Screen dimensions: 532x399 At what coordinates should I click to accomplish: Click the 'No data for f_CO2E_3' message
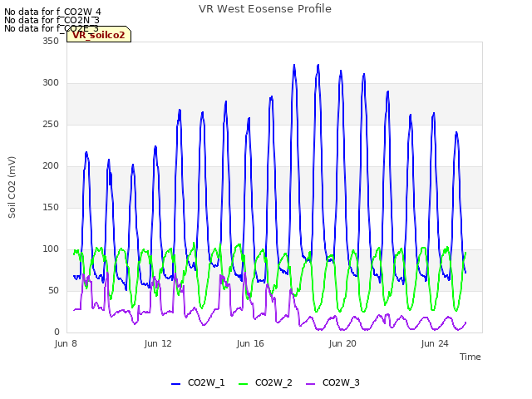52,28
